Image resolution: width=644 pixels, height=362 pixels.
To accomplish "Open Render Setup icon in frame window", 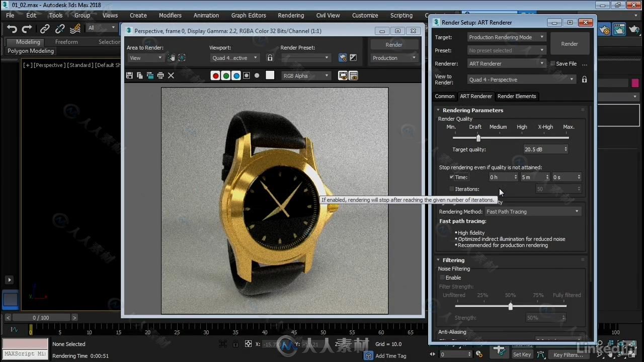I will click(343, 58).
